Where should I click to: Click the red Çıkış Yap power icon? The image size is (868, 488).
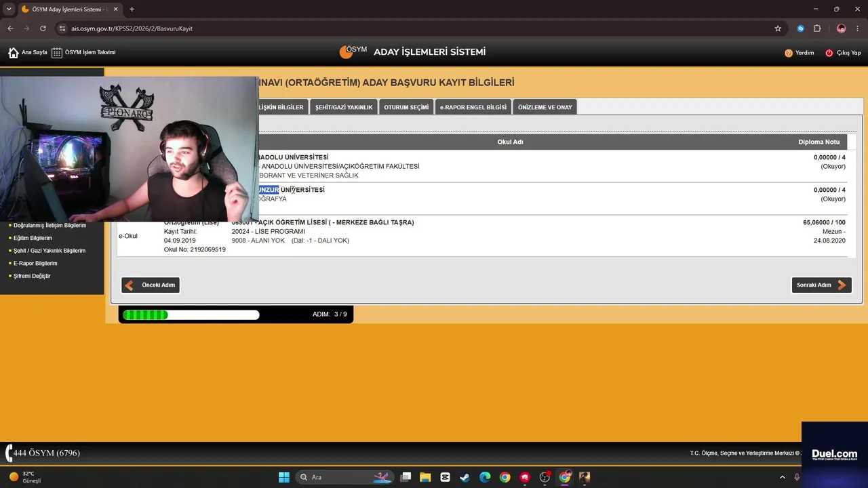[x=829, y=53]
